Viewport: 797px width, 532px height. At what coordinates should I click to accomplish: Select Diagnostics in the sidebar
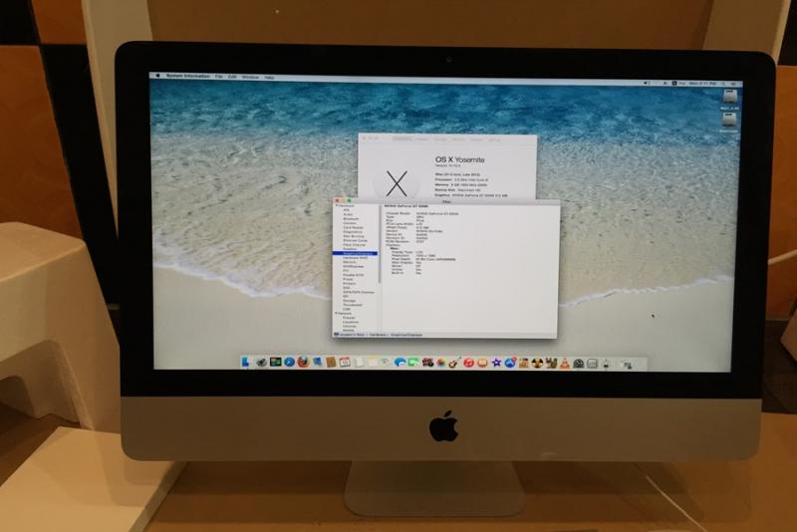tap(353, 232)
